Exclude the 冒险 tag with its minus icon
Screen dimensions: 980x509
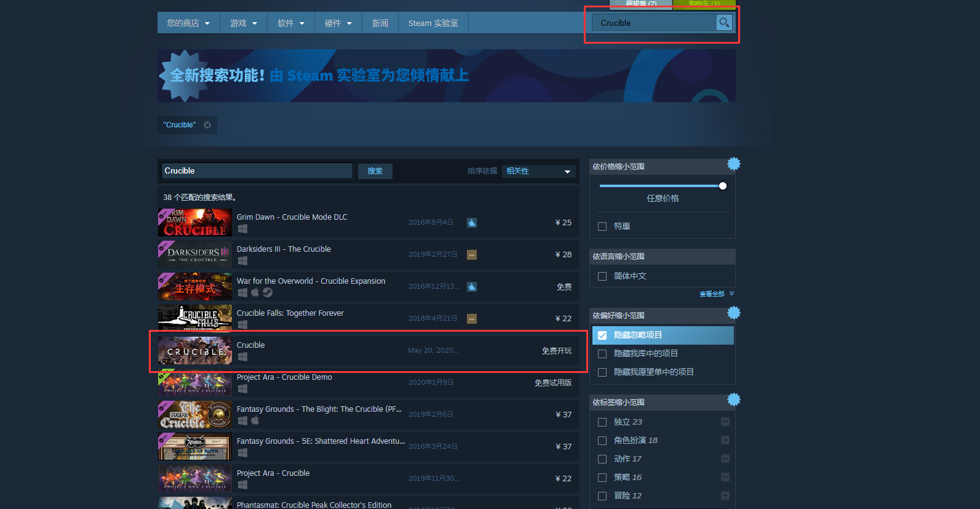pos(725,495)
